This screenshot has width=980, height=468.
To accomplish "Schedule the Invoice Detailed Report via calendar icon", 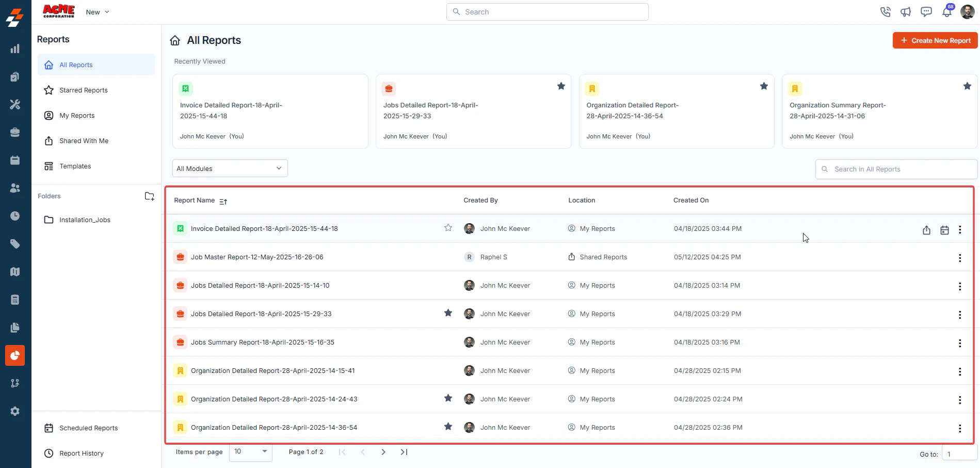I will [944, 230].
